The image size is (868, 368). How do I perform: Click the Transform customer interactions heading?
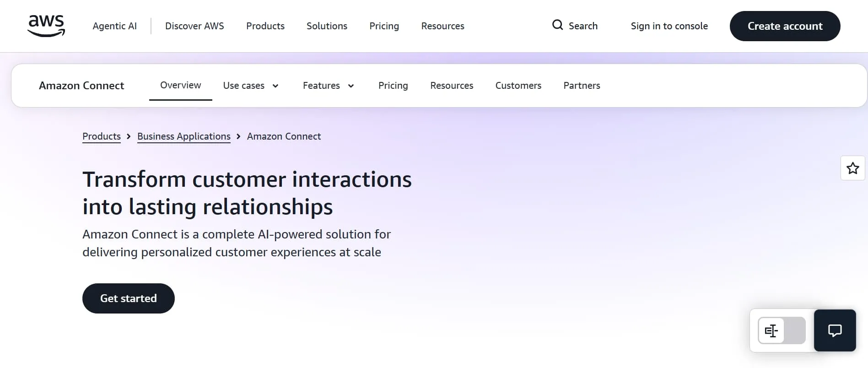(247, 193)
